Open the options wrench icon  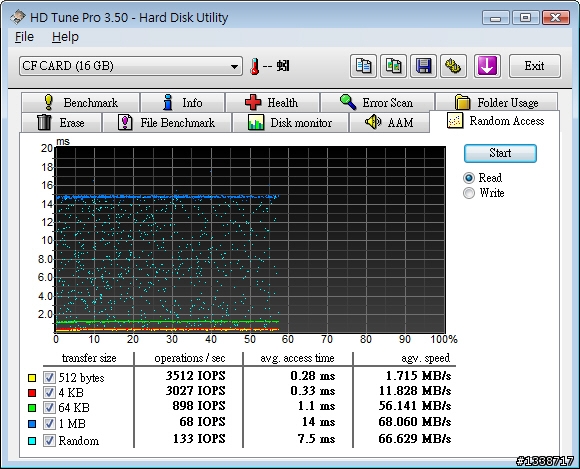pos(453,66)
